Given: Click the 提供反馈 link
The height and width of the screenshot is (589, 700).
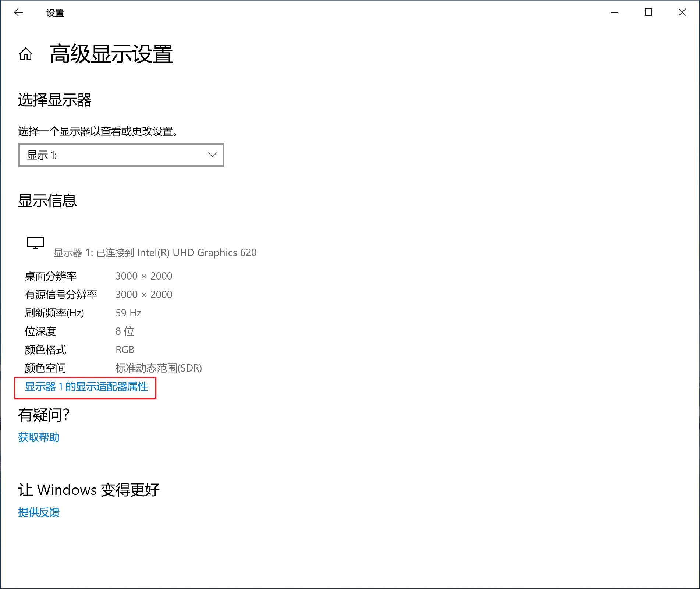Looking at the screenshot, I should 39,512.
